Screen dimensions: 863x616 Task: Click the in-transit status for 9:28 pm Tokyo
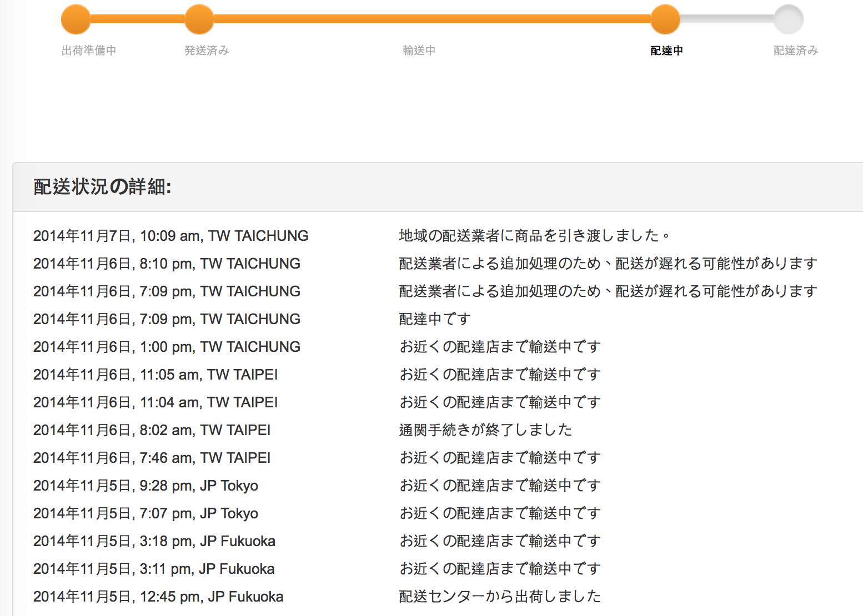point(500,486)
